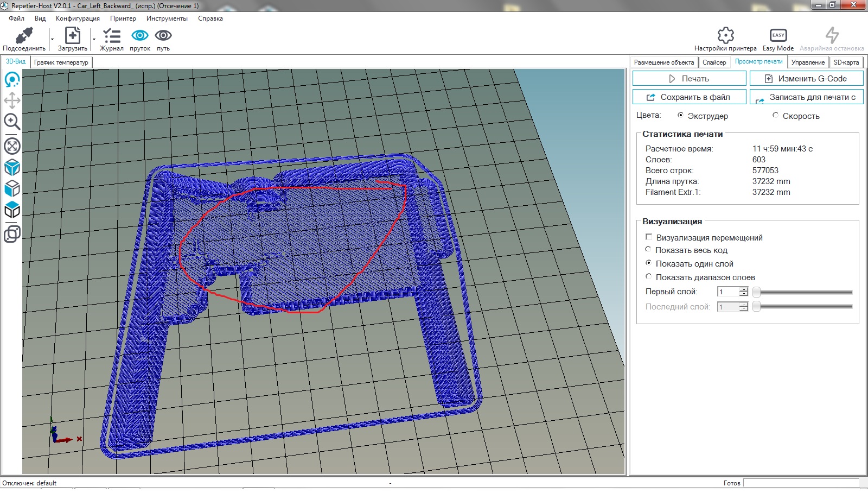Open Printer Settings gear icon
The width and height of the screenshot is (868, 493).
(725, 36)
